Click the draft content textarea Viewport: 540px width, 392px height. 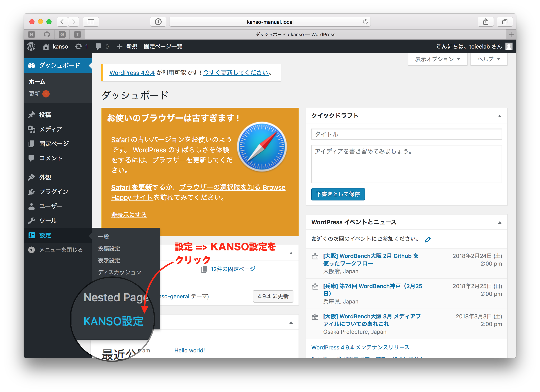[406, 164]
